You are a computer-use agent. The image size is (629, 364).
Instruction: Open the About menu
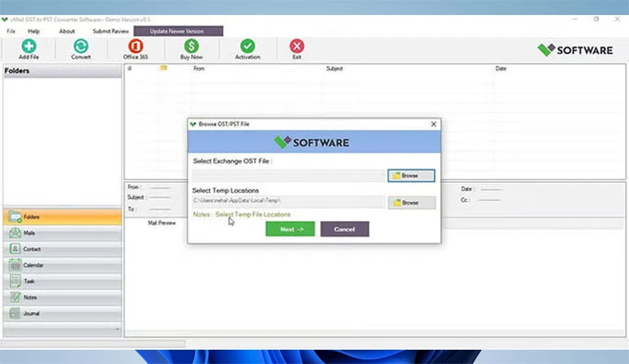67,32
